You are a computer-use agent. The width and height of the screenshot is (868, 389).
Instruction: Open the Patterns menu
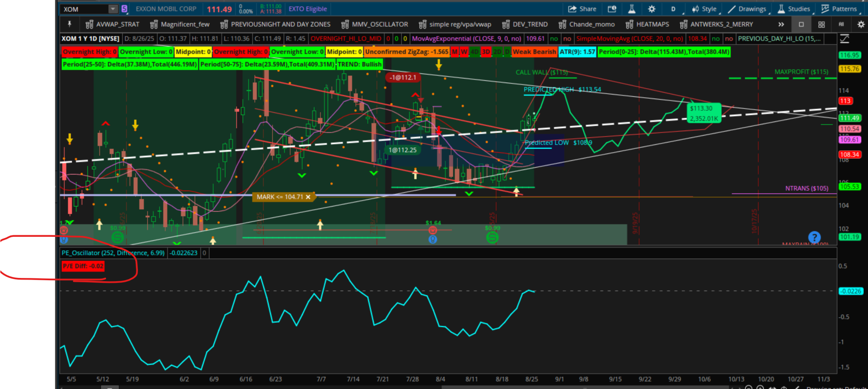coord(839,9)
